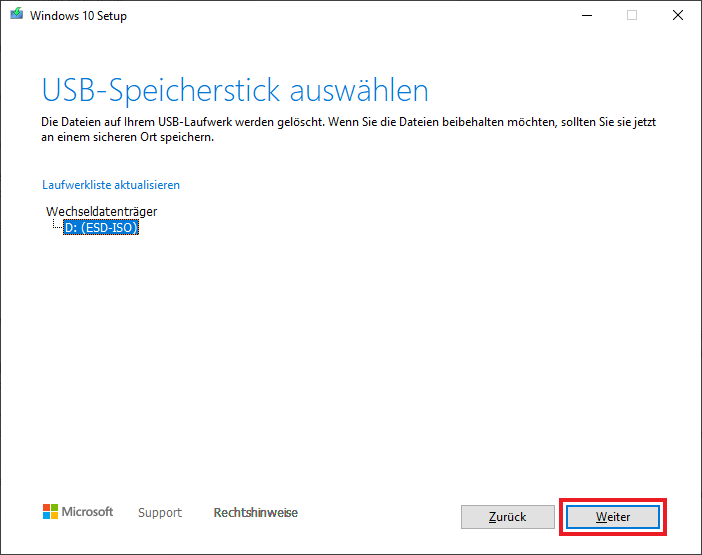Refresh drives via Laufwerkliste aktualisieren link
The width and height of the screenshot is (702, 555).
click(x=111, y=185)
